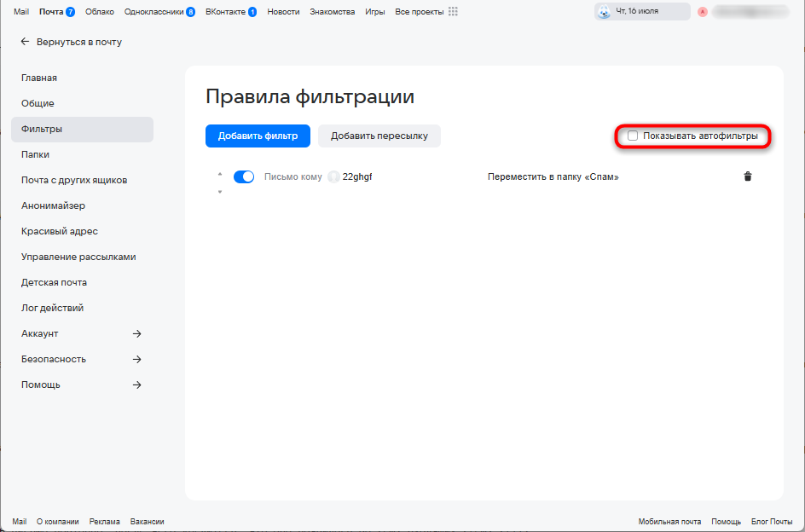Move the 22ghgf filter up with arrow

point(220,174)
